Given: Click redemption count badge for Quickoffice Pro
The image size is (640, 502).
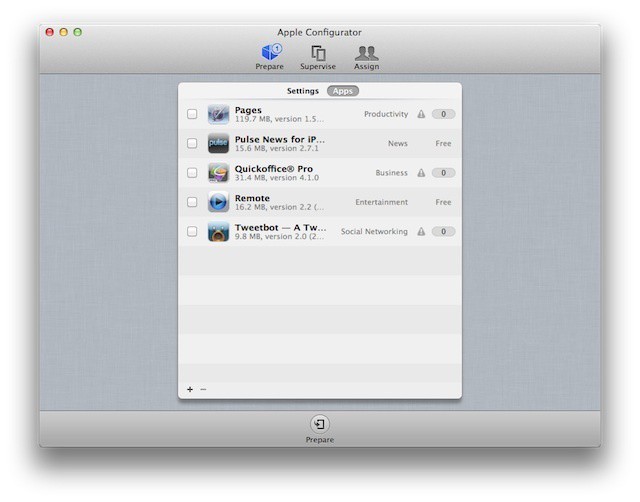Looking at the screenshot, I should (443, 173).
